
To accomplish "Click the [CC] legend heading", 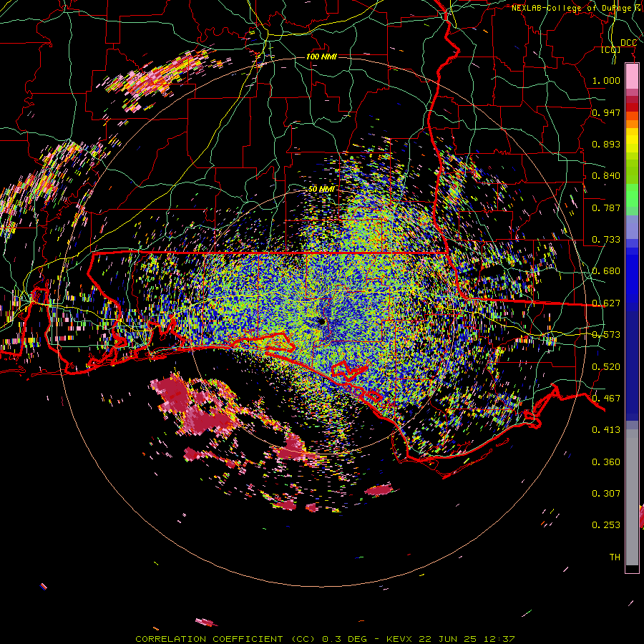I will (x=611, y=49).
